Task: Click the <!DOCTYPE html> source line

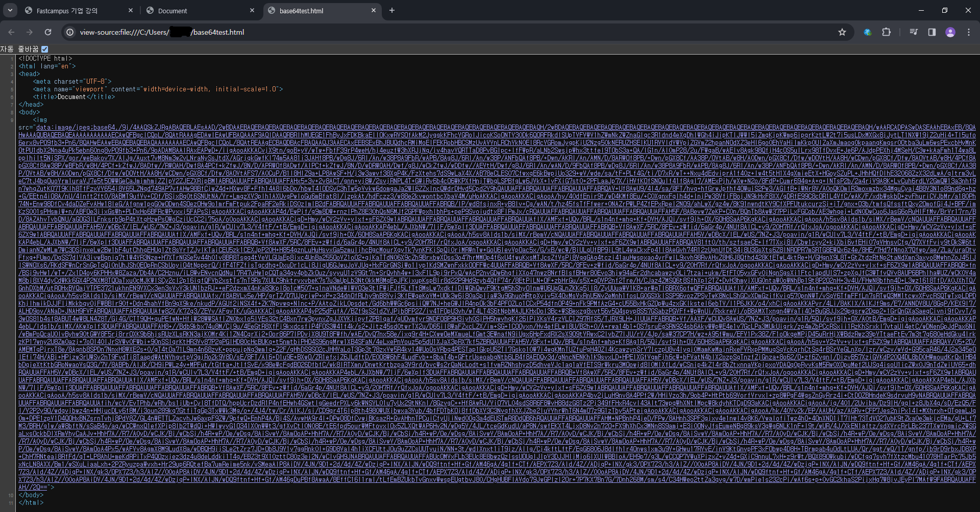Action: pos(45,59)
